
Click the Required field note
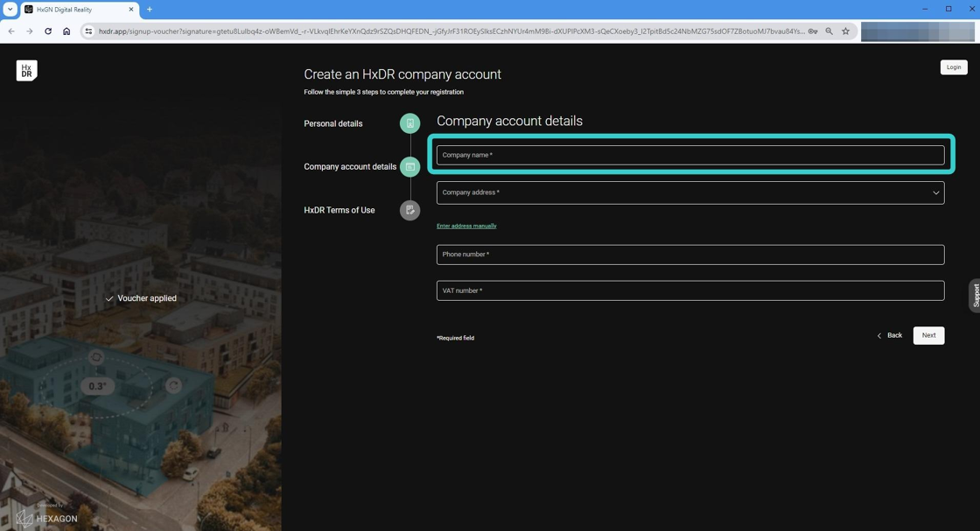456,338
